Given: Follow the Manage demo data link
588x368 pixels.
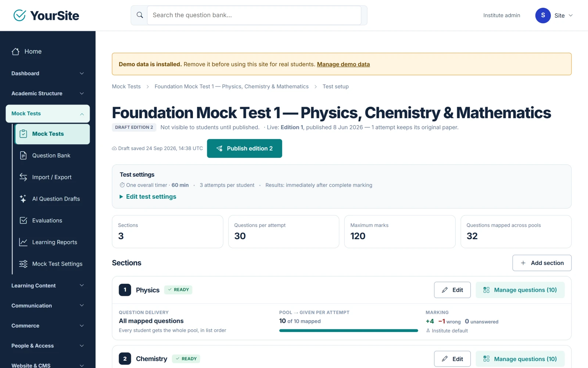Looking at the screenshot, I should pyautogui.click(x=343, y=64).
